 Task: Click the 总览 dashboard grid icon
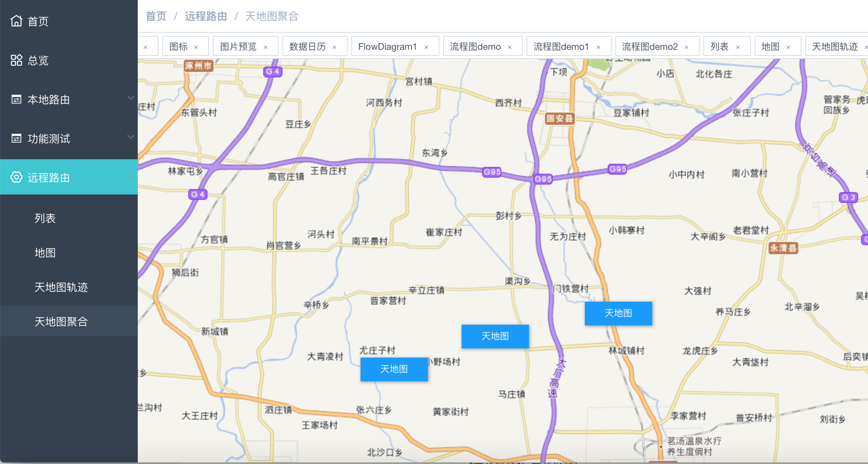[x=16, y=60]
